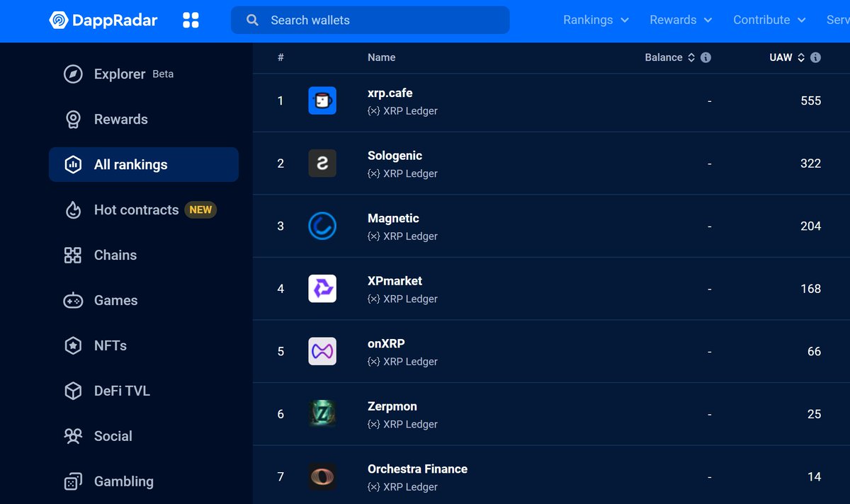Open the onXRP dapp link
Image resolution: width=850 pixels, height=504 pixels.
tap(386, 343)
